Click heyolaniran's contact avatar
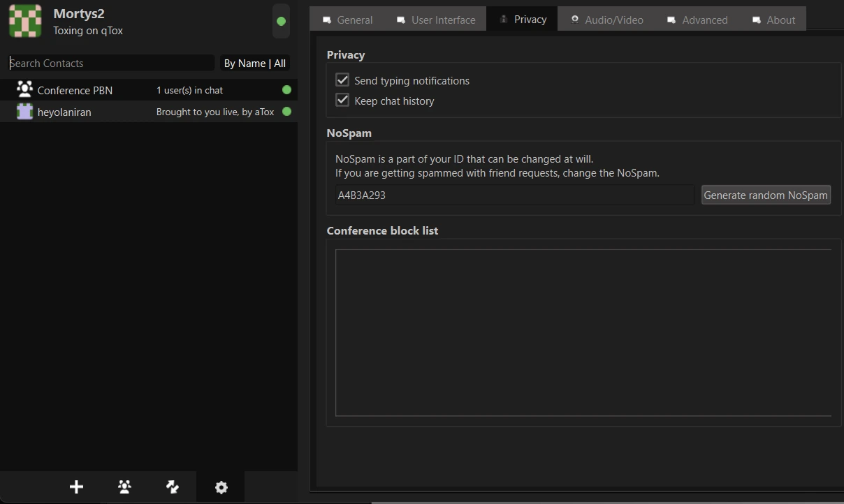This screenshot has height=504, width=844. point(24,112)
